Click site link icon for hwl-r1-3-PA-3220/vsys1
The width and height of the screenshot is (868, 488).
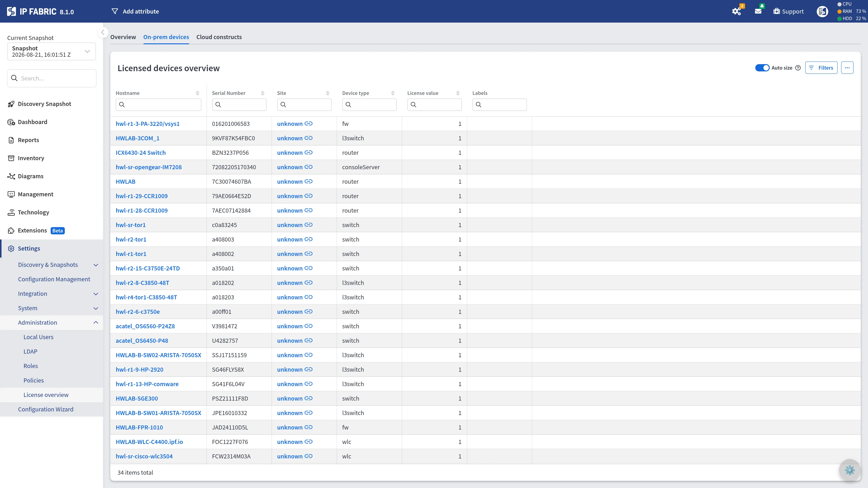[x=309, y=124]
